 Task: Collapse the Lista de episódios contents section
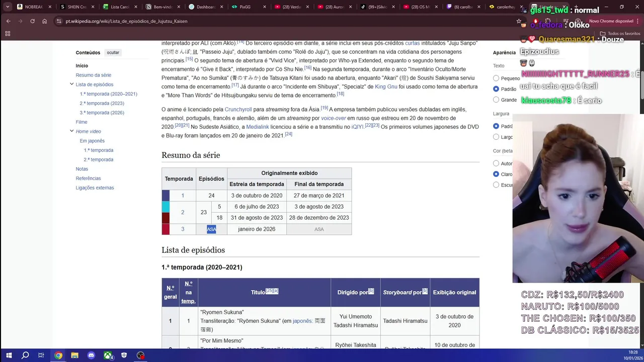[x=71, y=84]
